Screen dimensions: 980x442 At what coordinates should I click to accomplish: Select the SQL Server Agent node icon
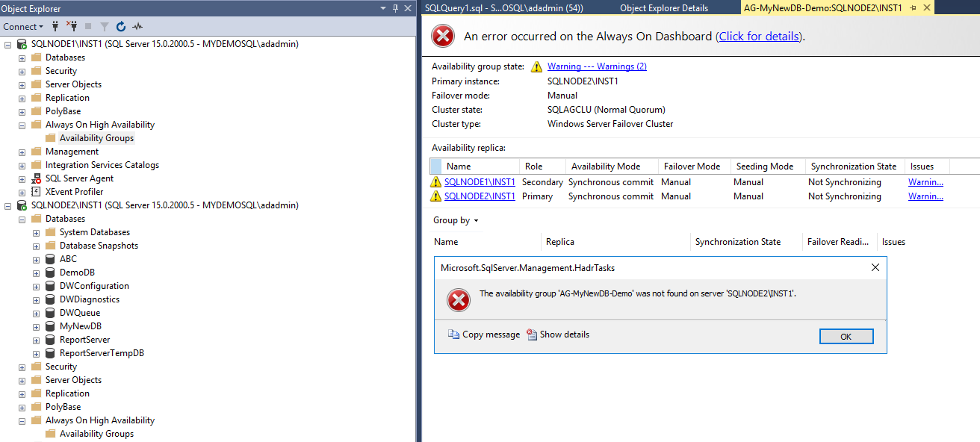[x=37, y=178]
